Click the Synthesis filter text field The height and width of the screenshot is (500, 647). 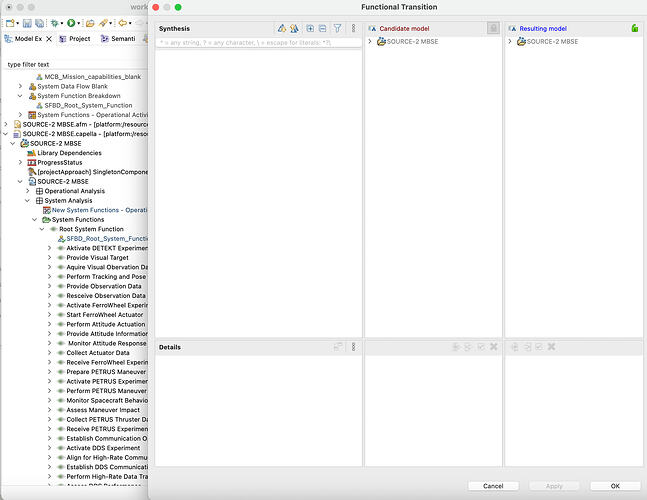[258, 42]
